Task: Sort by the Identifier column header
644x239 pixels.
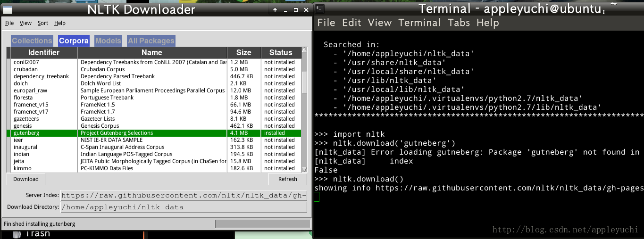Action: point(44,53)
